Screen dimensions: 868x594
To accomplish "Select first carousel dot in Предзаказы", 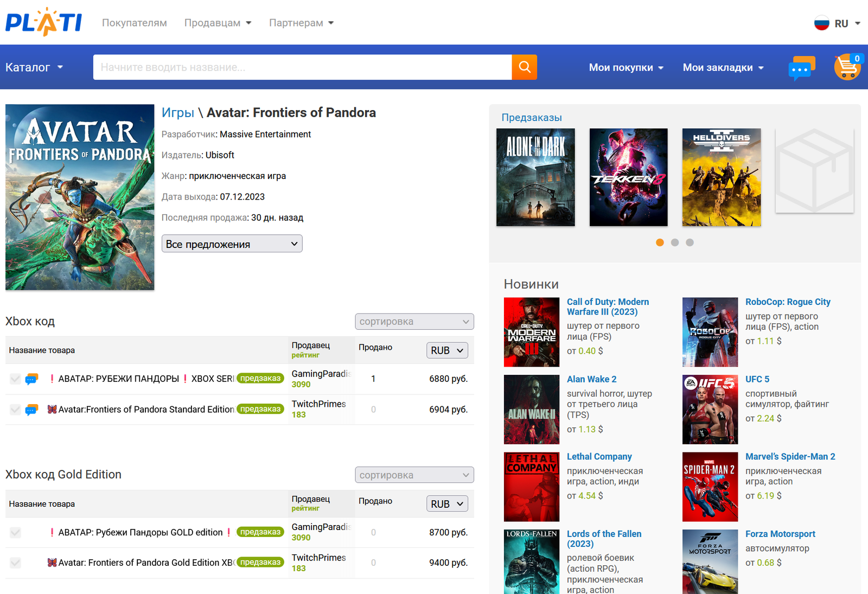I will pyautogui.click(x=660, y=242).
